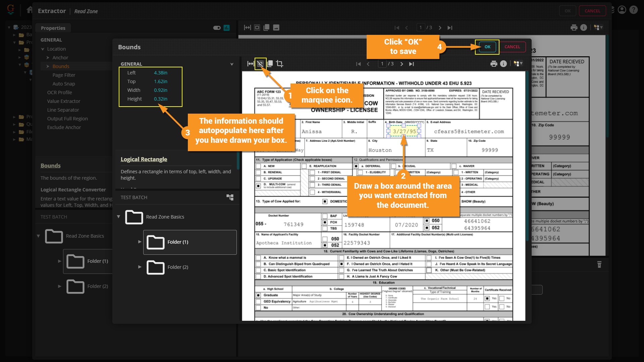Collapse the Read Zone Basics batch folder
This screenshot has width=644, height=362.
[x=118, y=217]
